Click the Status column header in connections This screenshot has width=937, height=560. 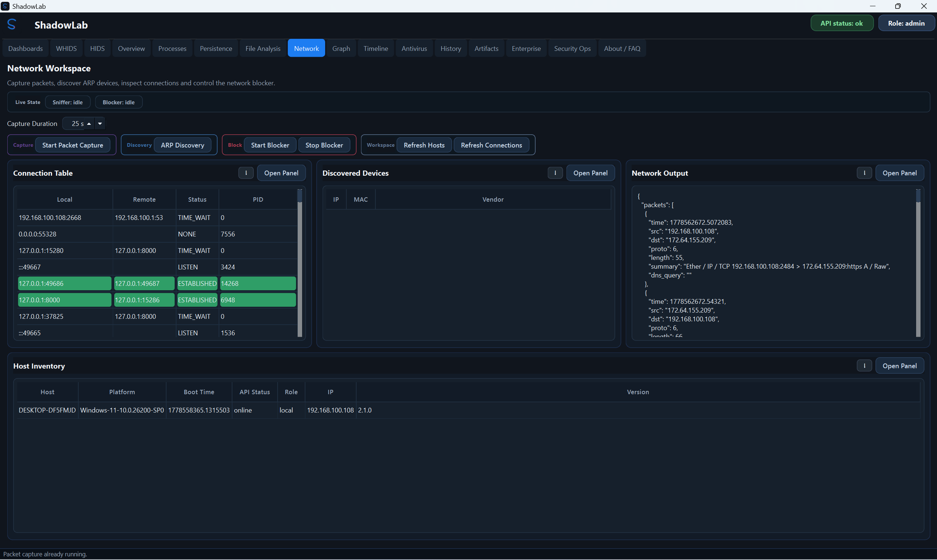point(197,199)
